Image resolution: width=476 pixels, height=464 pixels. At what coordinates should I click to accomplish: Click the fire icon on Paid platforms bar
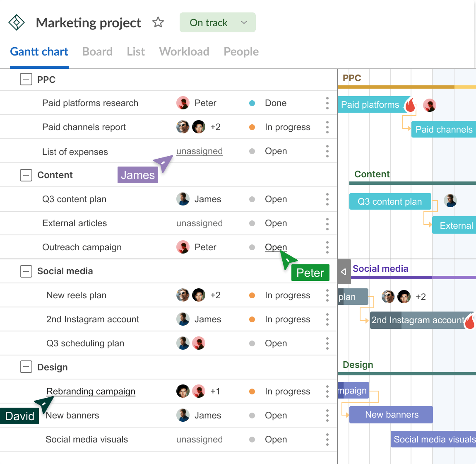(x=409, y=105)
